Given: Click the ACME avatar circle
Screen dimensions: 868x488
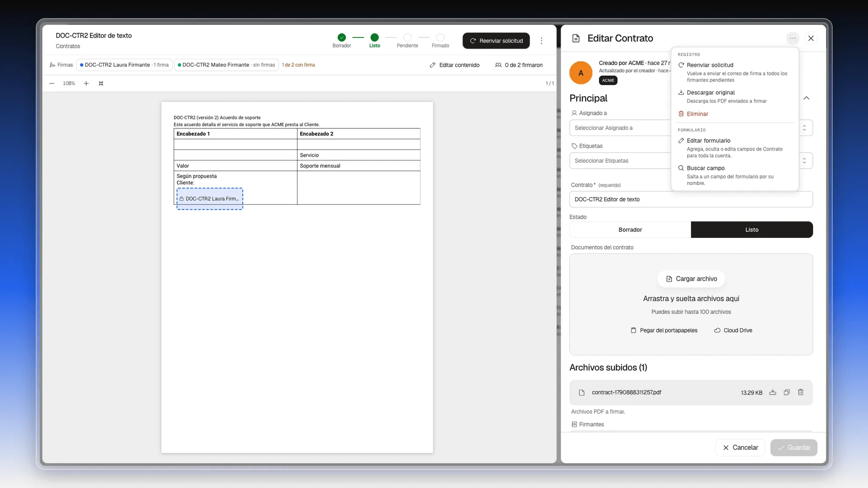Looking at the screenshot, I should tap(581, 73).
